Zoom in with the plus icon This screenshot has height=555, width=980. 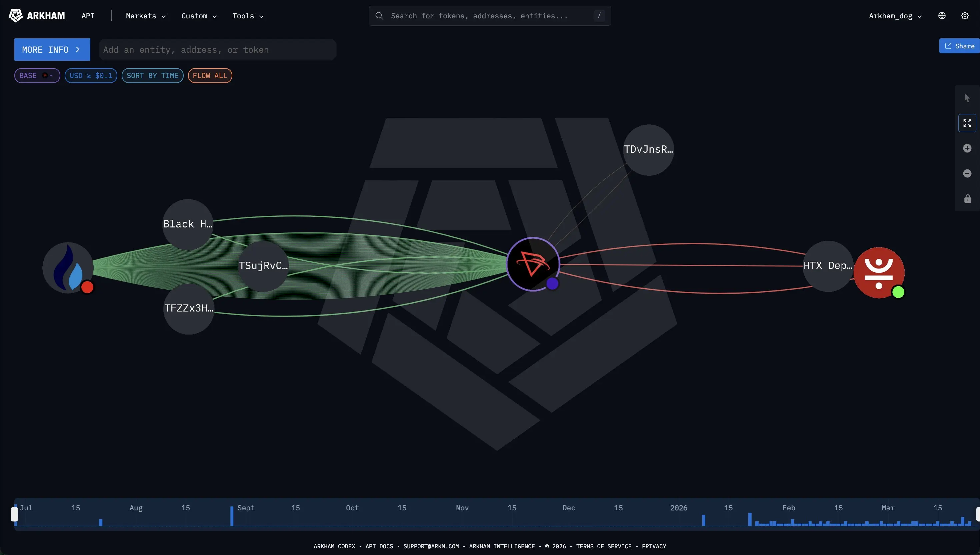[x=967, y=148]
